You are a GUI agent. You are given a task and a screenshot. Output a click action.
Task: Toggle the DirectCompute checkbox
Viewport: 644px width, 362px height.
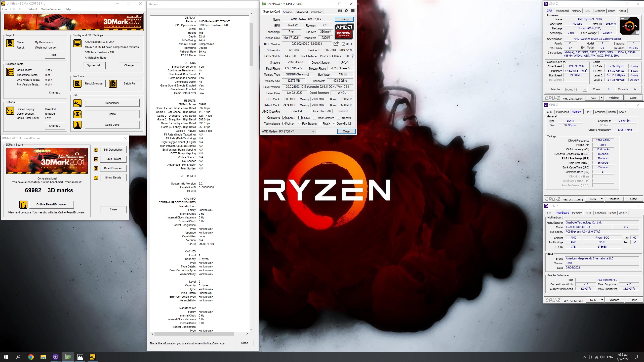coord(314,118)
